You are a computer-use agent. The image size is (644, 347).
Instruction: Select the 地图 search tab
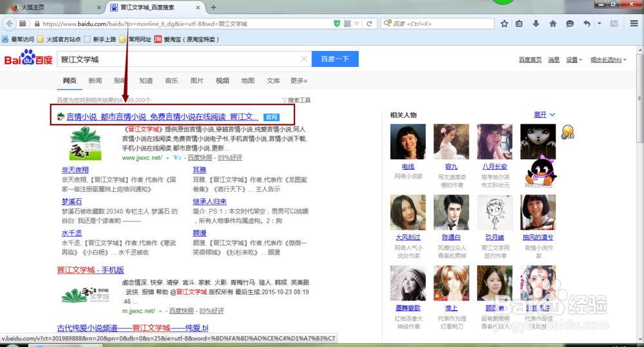click(x=248, y=80)
